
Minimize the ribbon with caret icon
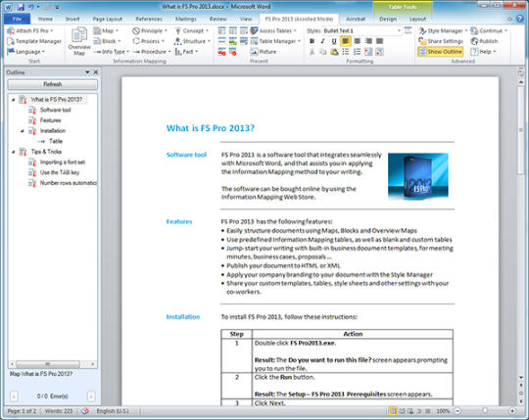[509, 19]
